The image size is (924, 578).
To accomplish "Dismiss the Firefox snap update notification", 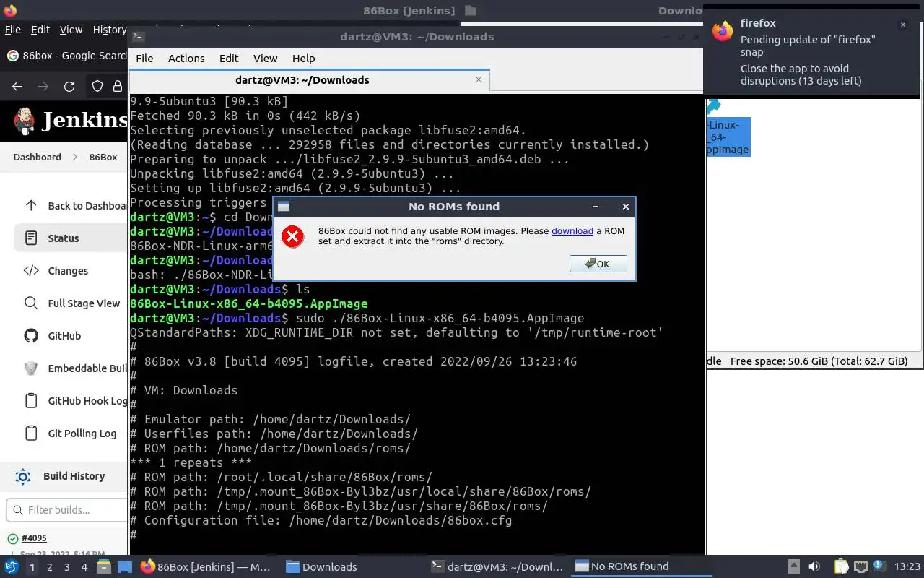I will point(902,25).
